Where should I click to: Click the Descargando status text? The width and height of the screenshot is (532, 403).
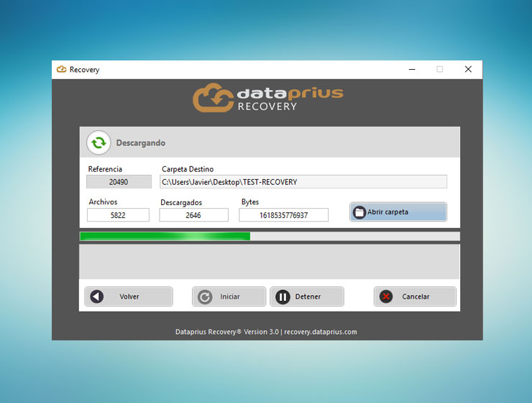tap(141, 143)
